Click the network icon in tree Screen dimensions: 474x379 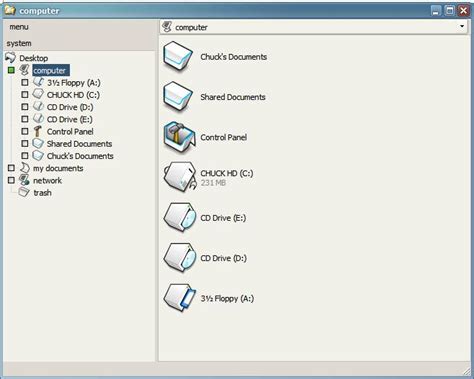pos(24,180)
